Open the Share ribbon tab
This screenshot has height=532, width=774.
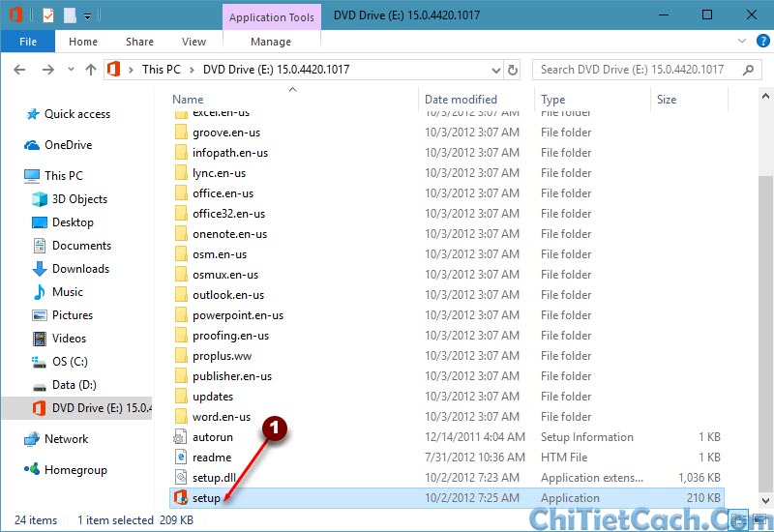tap(139, 42)
